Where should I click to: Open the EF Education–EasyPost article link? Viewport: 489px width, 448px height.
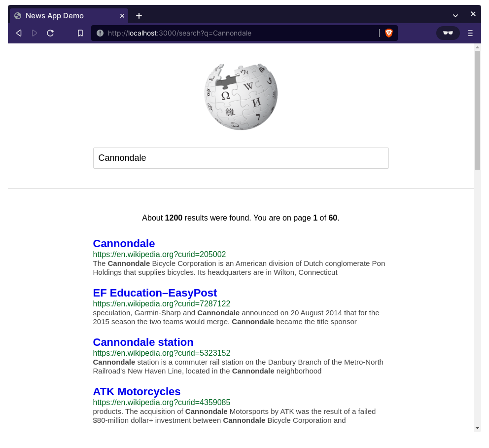click(x=155, y=293)
